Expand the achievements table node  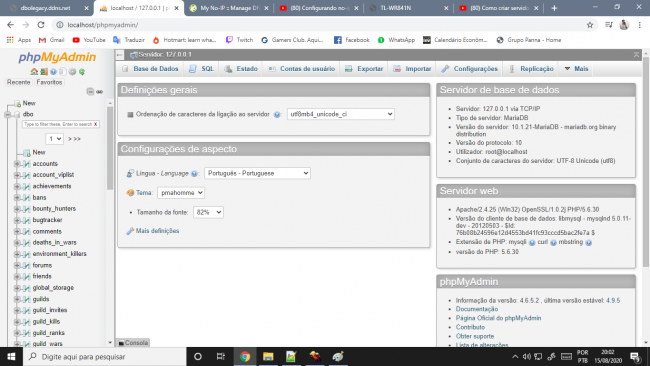[x=17, y=187]
